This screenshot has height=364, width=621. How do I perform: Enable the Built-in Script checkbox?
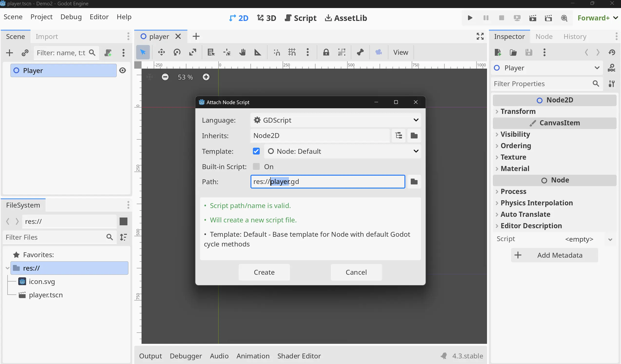[x=256, y=167]
